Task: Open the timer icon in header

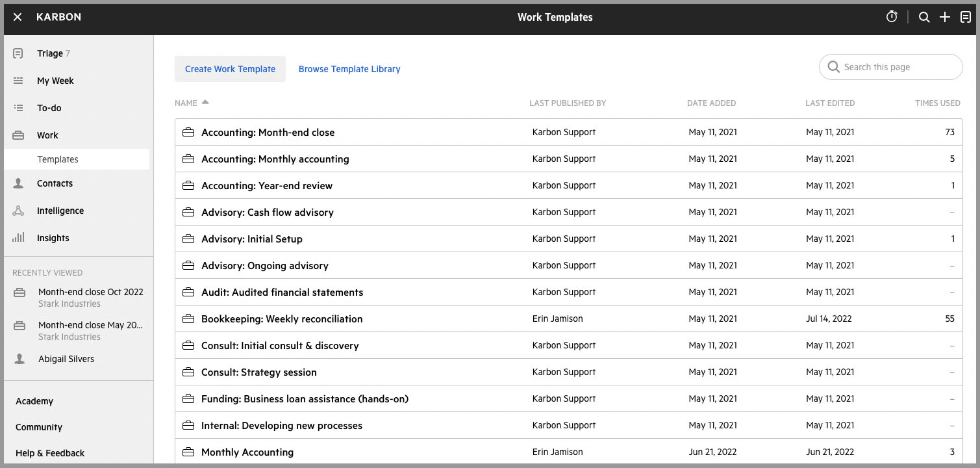Action: coord(892,17)
